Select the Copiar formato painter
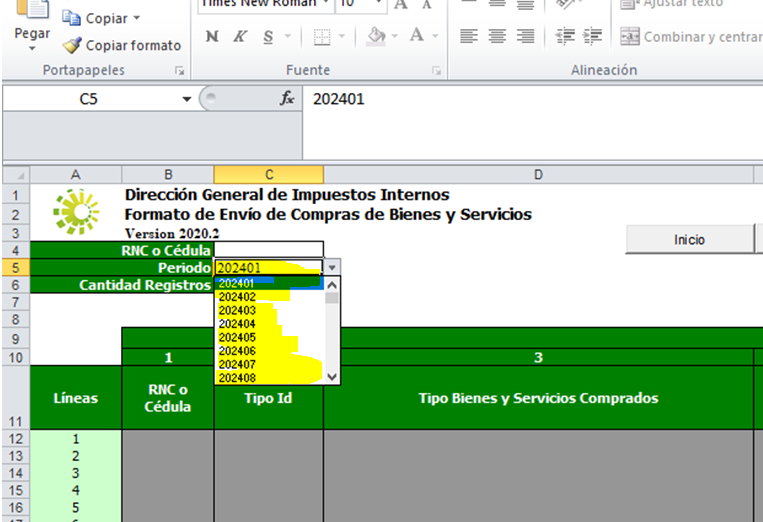 122,45
